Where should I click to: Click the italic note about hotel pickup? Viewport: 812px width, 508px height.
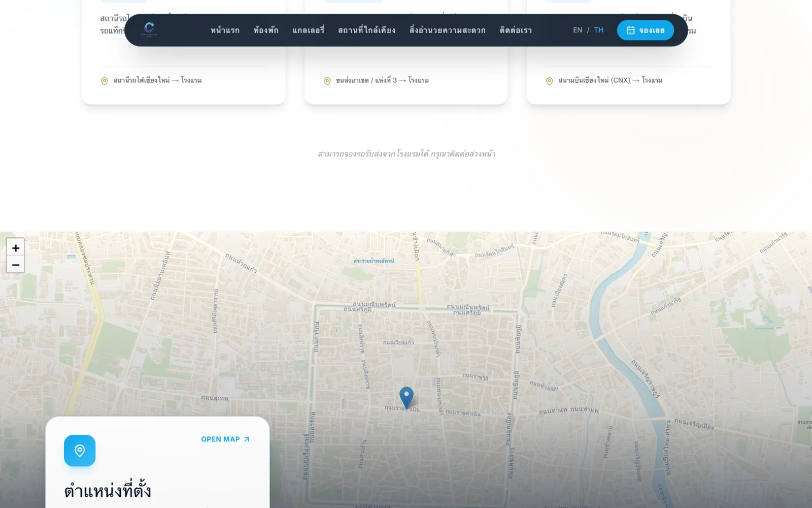point(407,153)
